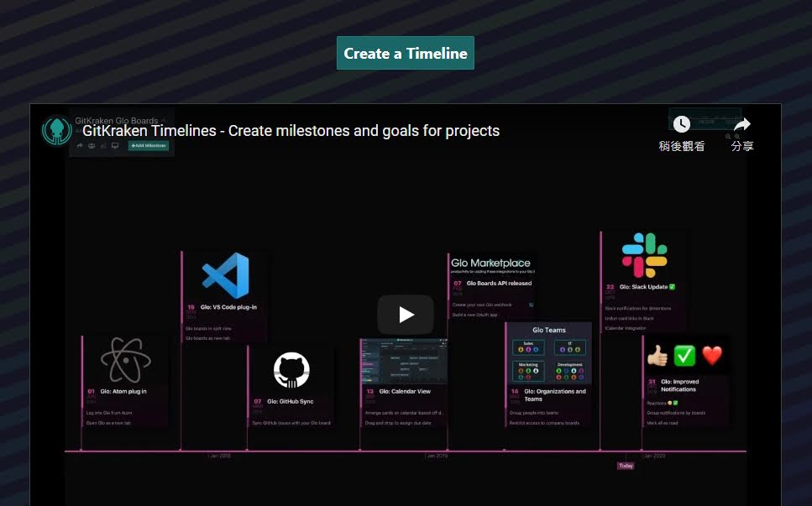
Task: Click the Add Milestone button in video
Action: point(148,145)
